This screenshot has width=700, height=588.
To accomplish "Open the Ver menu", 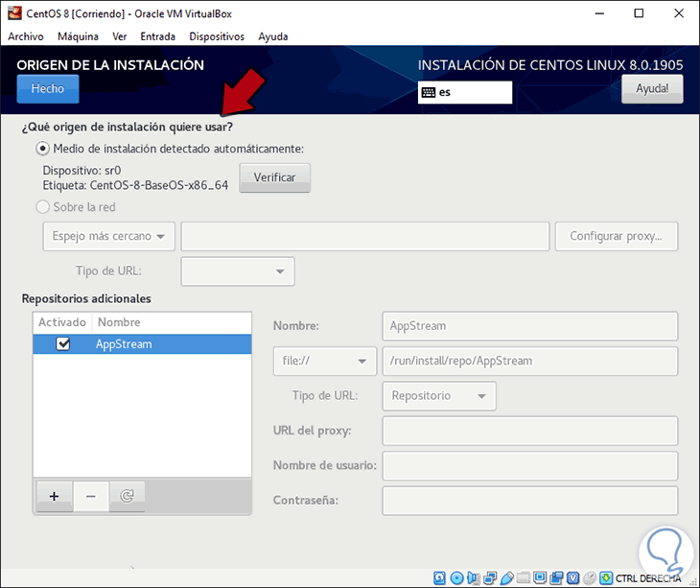I will (120, 36).
